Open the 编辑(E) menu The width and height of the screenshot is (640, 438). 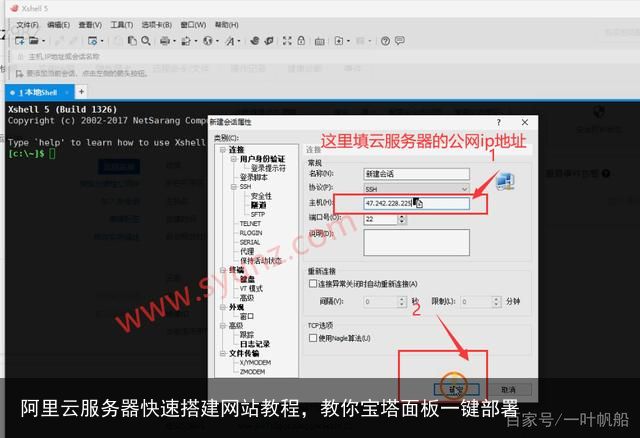(58, 25)
